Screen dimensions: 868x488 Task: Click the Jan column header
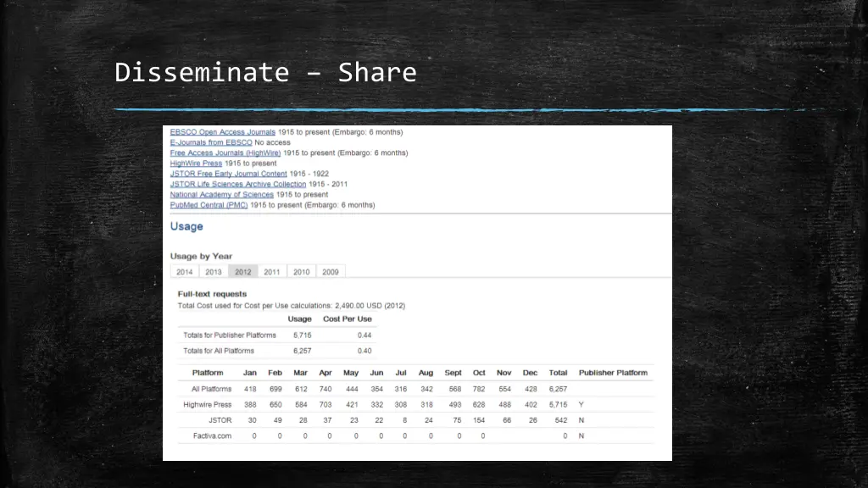pos(250,373)
